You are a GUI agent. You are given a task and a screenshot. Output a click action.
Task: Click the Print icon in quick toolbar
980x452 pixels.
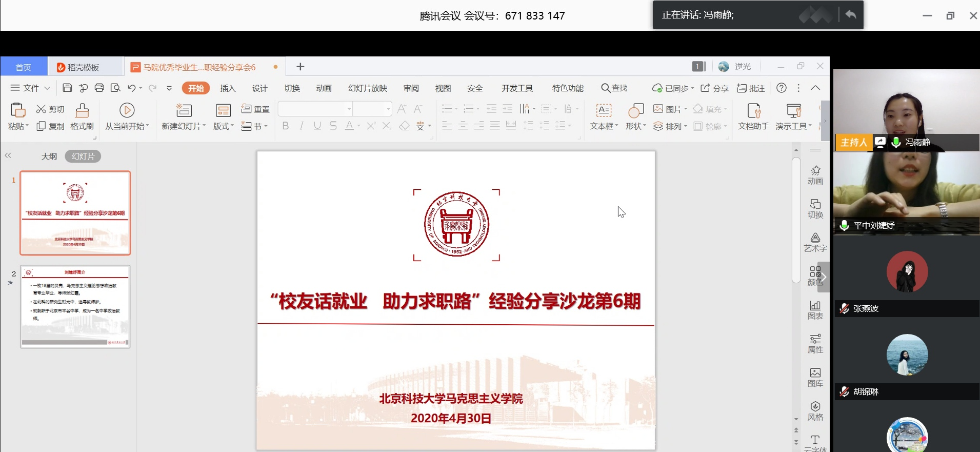coord(99,88)
